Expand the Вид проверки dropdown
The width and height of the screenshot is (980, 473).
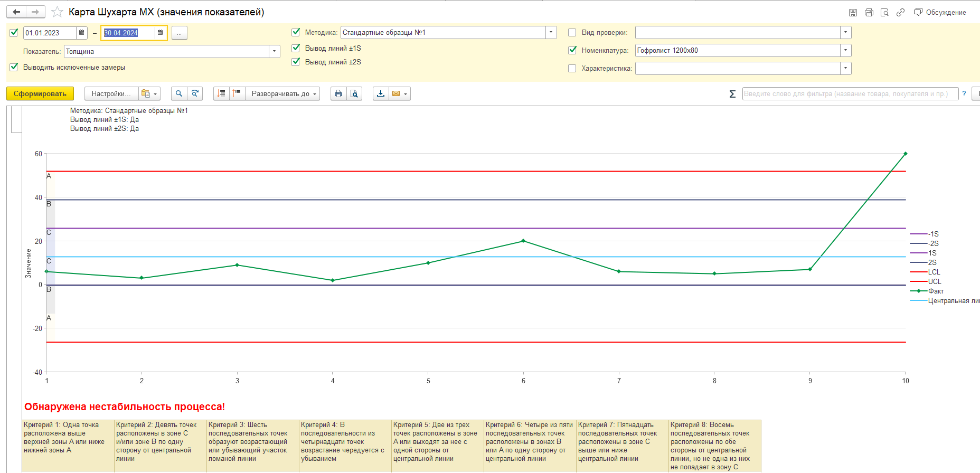[845, 32]
